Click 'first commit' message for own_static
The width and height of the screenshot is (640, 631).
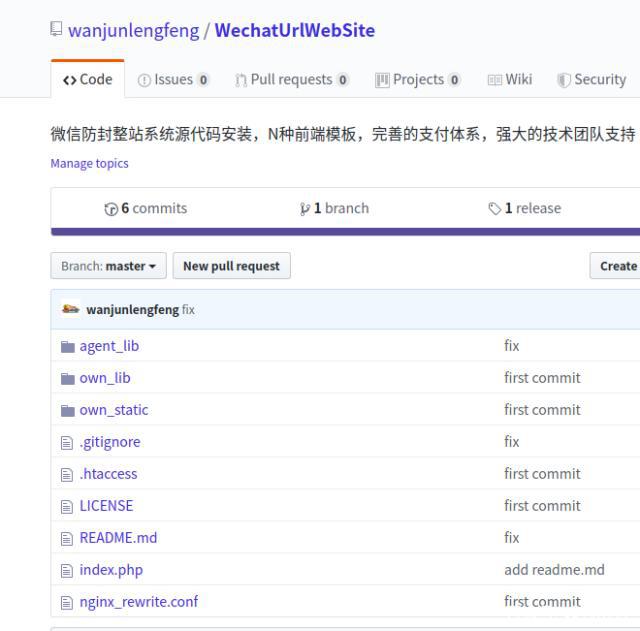click(542, 410)
